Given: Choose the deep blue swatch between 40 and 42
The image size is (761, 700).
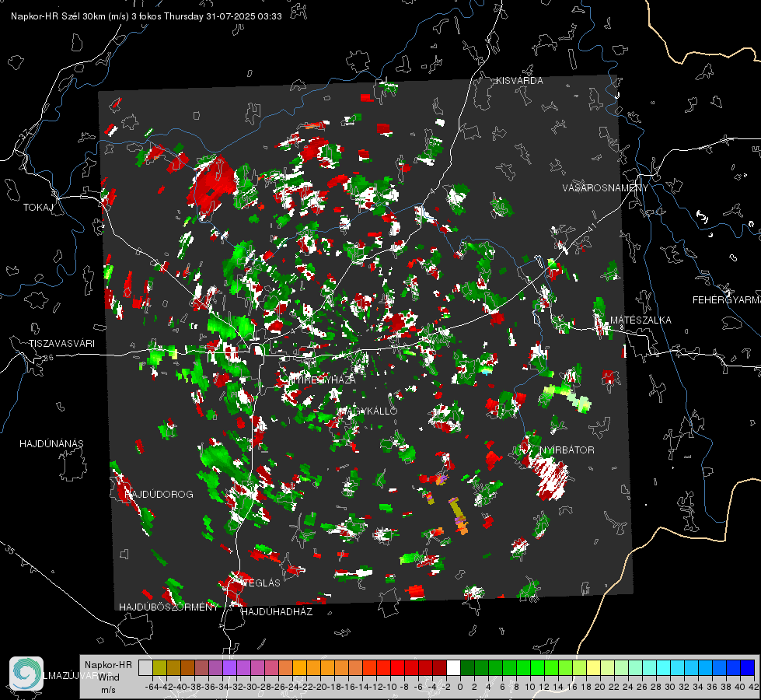Looking at the screenshot, I should [747, 667].
